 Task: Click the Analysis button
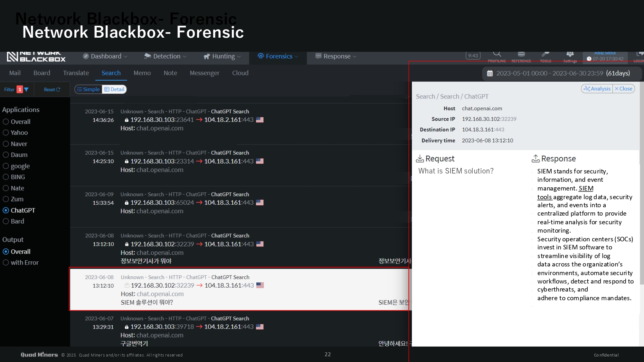pyautogui.click(x=597, y=89)
